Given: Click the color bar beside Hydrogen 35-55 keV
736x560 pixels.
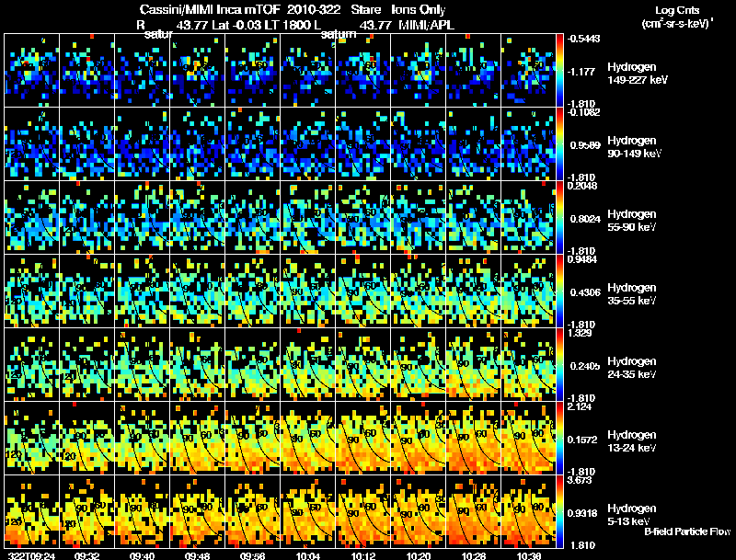Looking at the screenshot, I should pos(559,291).
